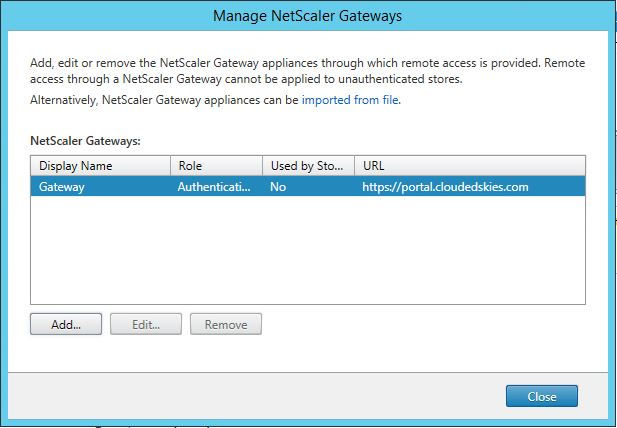Select the Authenticati... role cell
This screenshot has width=617, height=428.
(x=216, y=186)
